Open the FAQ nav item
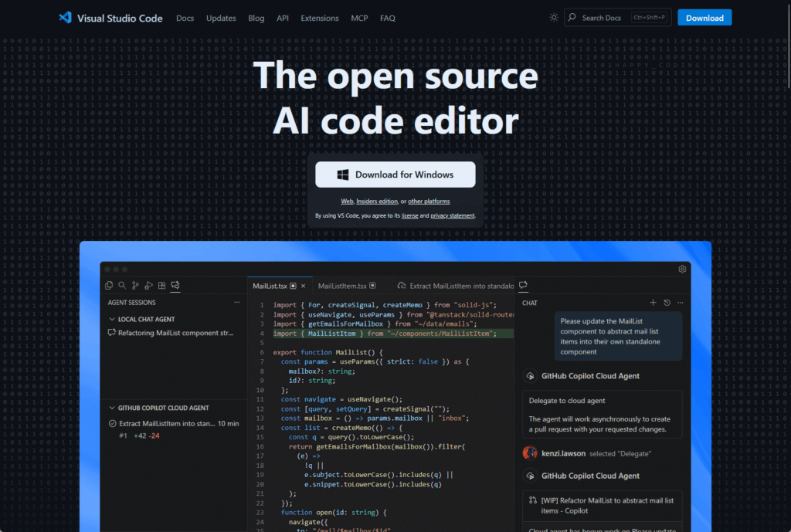The width and height of the screenshot is (791, 532). click(x=388, y=19)
